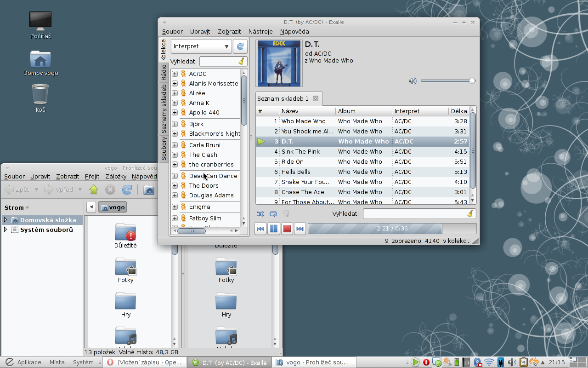Image resolution: width=588 pixels, height=368 pixels.
Task: Click Vpřed forward button in file browser
Action: pos(59,190)
